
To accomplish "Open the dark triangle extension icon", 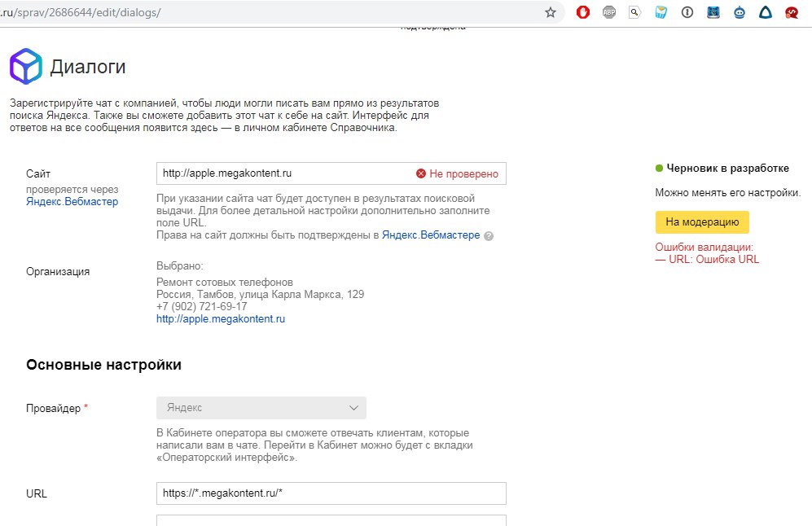I will pyautogui.click(x=766, y=12).
